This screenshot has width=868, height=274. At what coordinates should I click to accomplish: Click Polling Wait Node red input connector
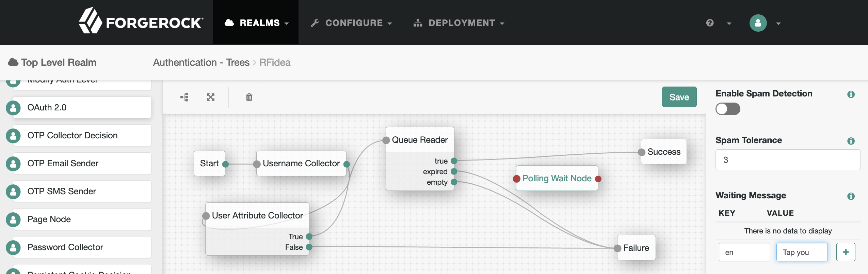(517, 179)
